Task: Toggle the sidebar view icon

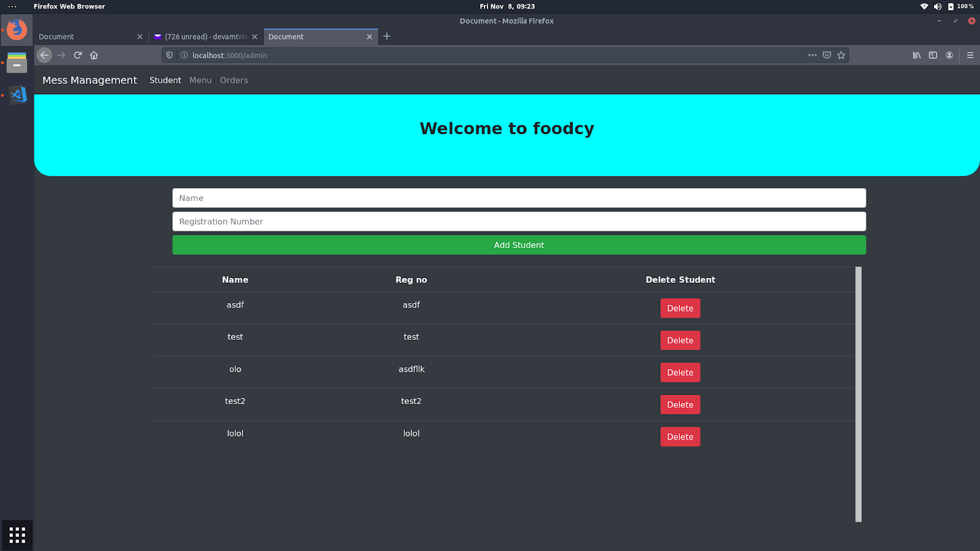Action: point(933,55)
